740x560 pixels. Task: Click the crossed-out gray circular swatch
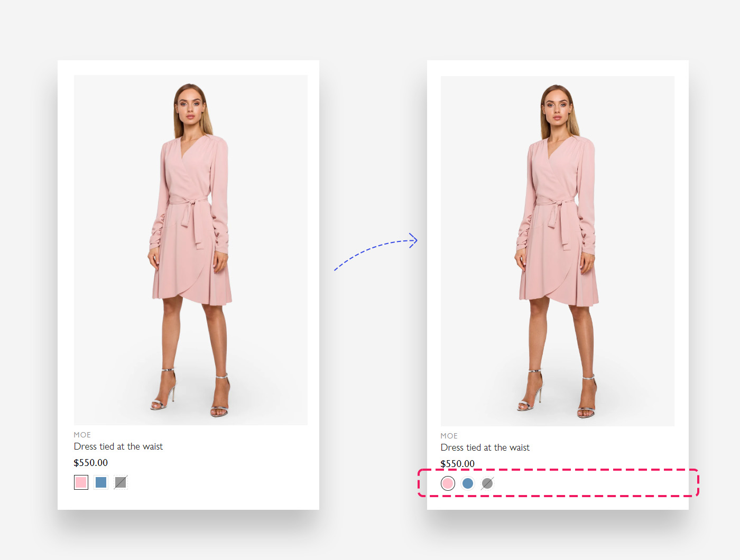point(487,483)
